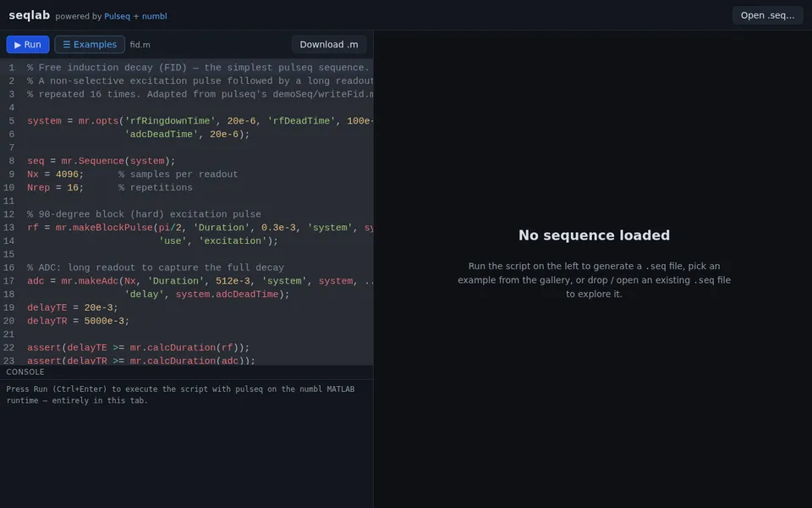Click the 'No sequence loaded' heading
Screen dimensions: 812x508
[594, 235]
